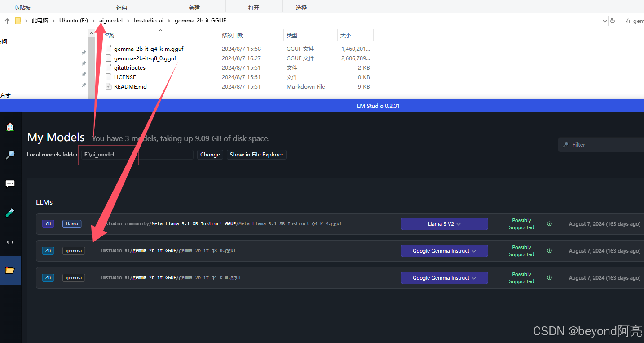644x343 pixels.
Task: Click the info icon on the gemma q8_0 row
Action: click(549, 251)
